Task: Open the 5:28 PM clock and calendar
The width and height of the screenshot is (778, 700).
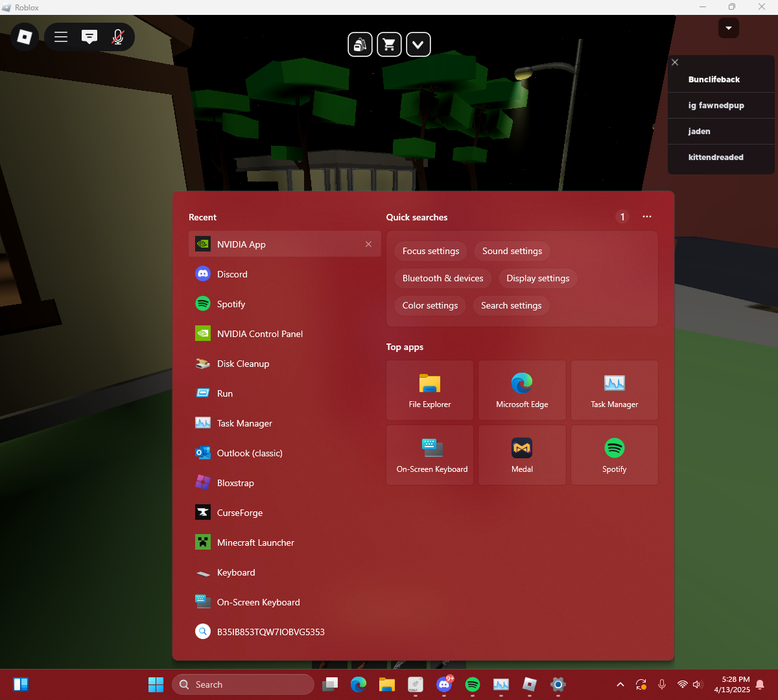Action: click(732, 684)
